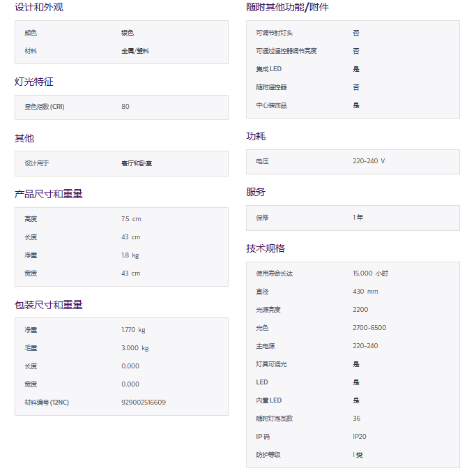Select the 3.000 kg gross weight value
This screenshot has width=476, height=473.
click(135, 348)
